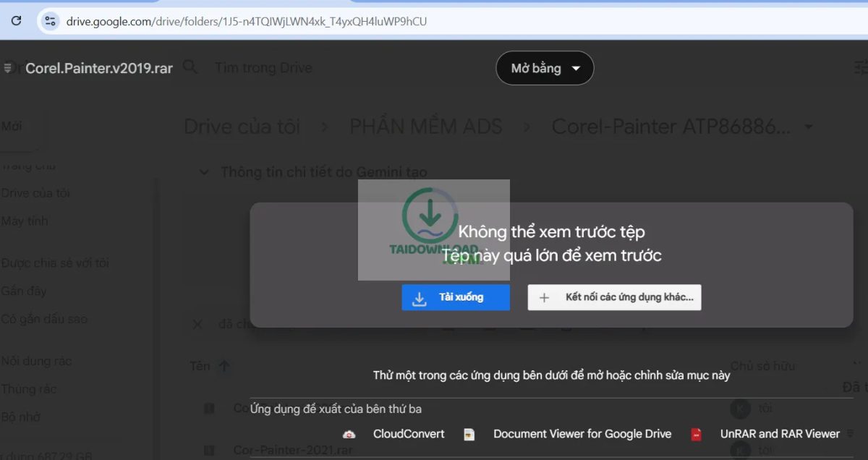Open the Mở bằng dropdown
Viewport: 868px width, 460px height.
(545, 67)
